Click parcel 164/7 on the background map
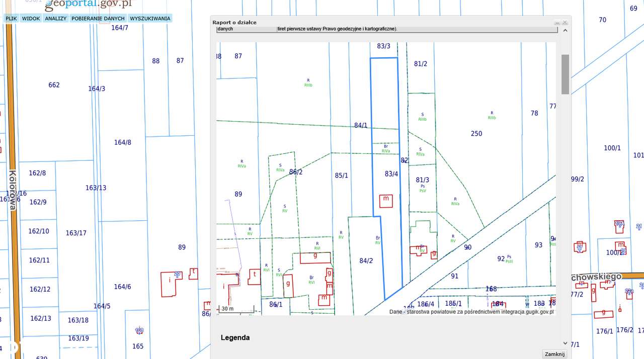Screen dimensions: 644x359 (x=120, y=28)
